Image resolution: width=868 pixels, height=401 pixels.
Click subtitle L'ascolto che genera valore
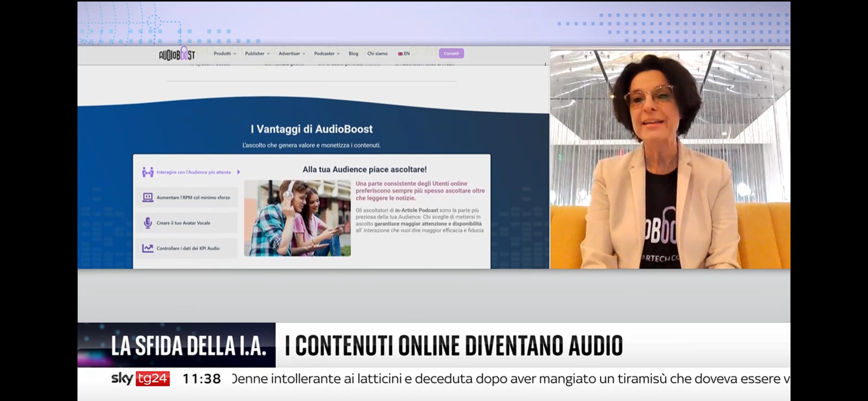(312, 145)
